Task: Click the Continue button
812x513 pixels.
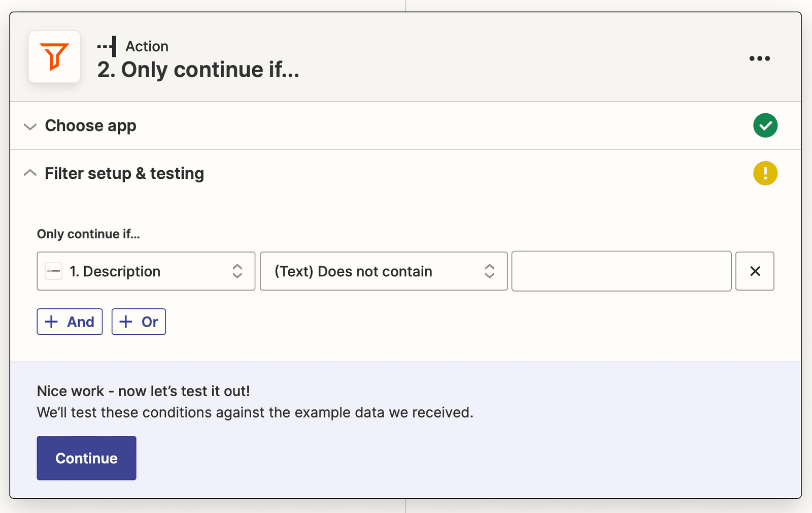Action: tap(86, 458)
